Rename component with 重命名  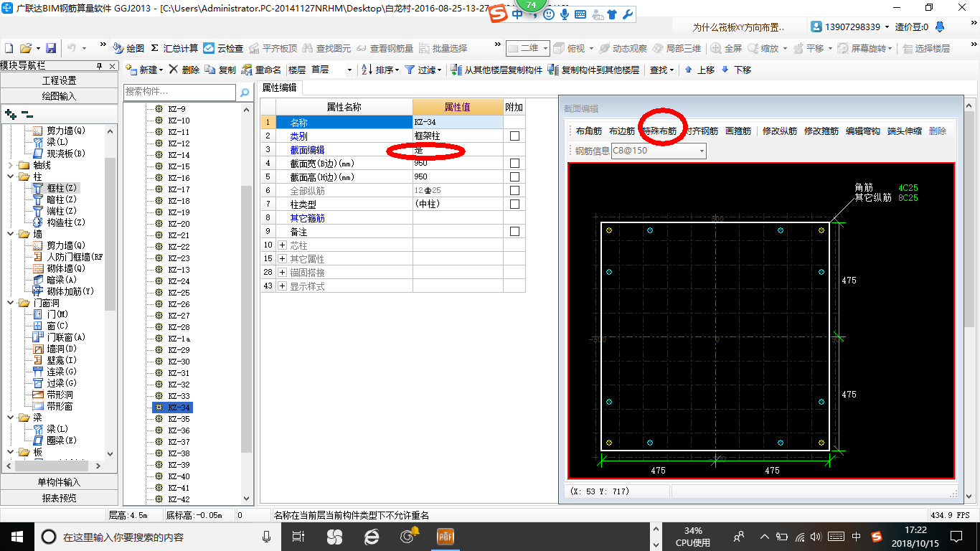(x=262, y=70)
